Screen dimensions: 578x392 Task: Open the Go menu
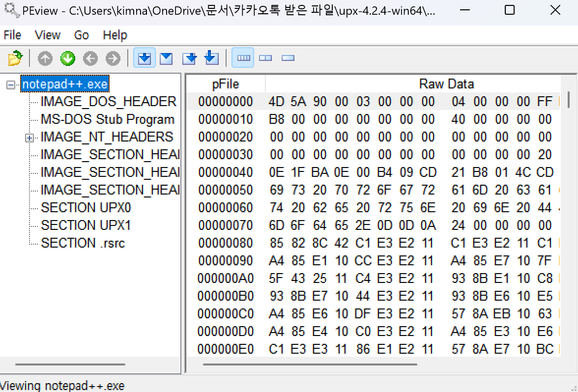(82, 35)
